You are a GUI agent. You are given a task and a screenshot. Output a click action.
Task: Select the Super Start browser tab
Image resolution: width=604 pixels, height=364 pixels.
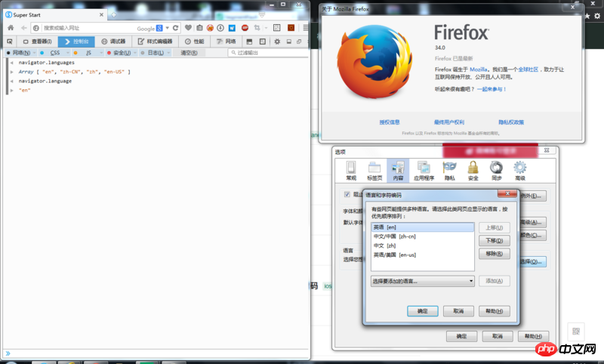(54, 14)
